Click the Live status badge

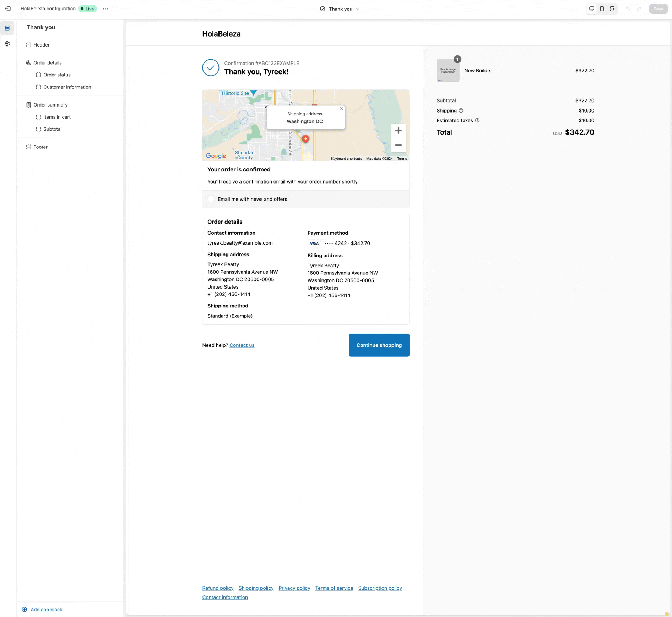tap(87, 9)
